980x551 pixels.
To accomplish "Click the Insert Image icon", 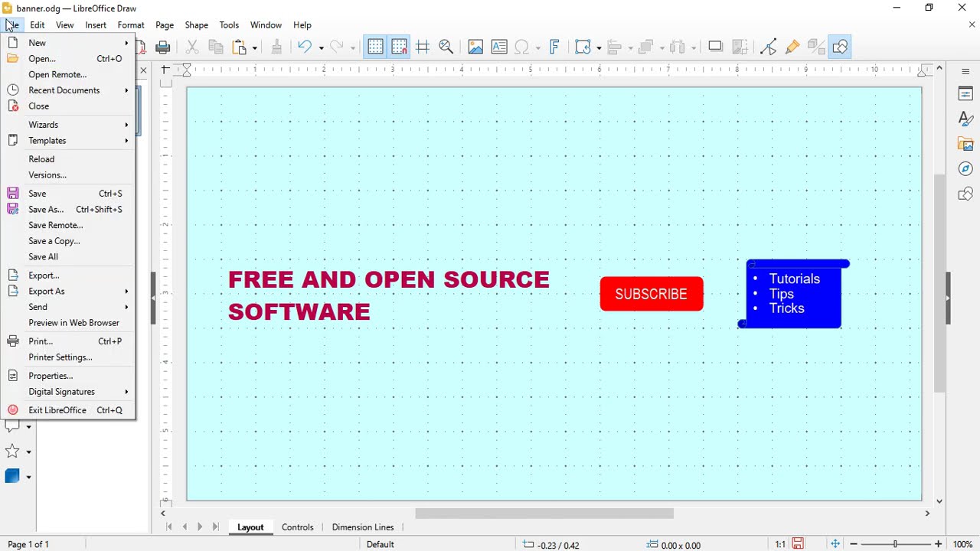I will [475, 47].
